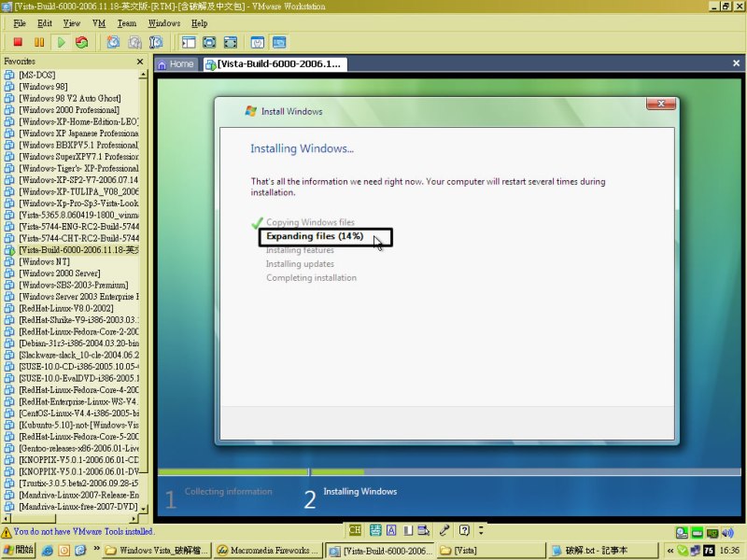
Task: Click the Full Screen mode icon
Action: click(231, 42)
